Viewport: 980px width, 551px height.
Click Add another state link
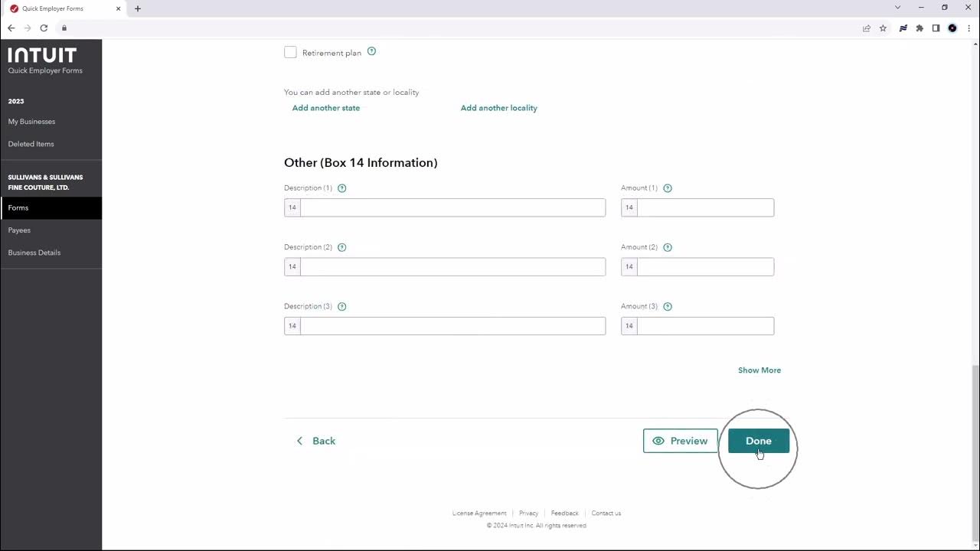[326, 108]
